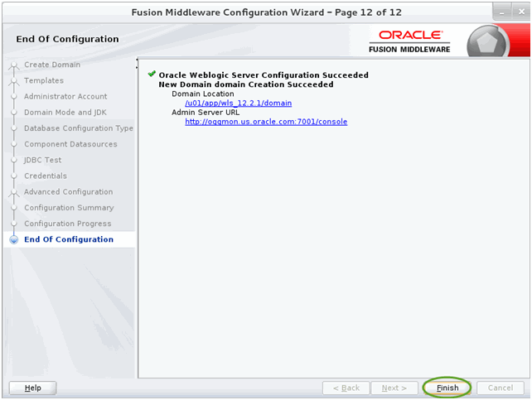Click the gray pentagon sphere icon
Image resolution: width=532 pixels, height=400 pixels.
(x=487, y=43)
